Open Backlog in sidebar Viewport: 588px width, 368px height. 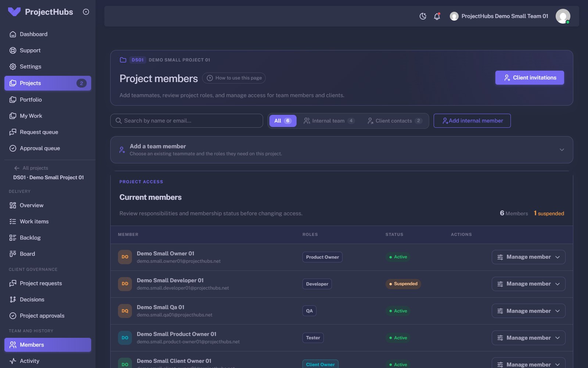[x=48, y=238]
